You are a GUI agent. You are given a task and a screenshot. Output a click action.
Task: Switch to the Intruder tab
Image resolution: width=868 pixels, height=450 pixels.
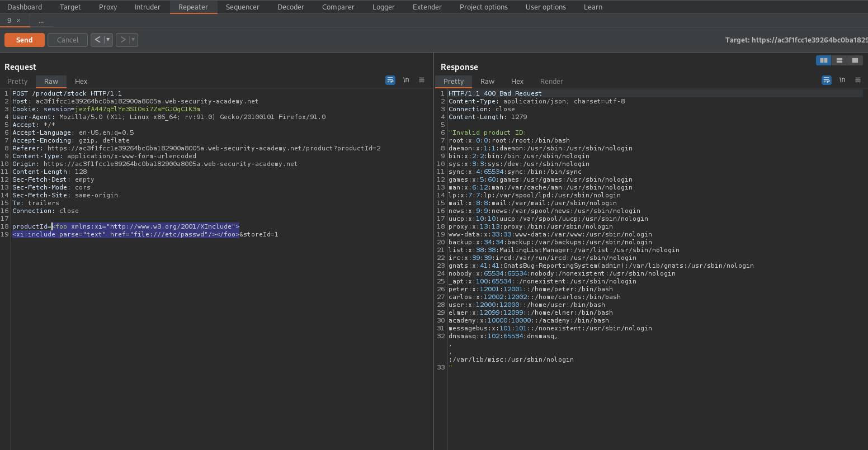[x=148, y=7]
